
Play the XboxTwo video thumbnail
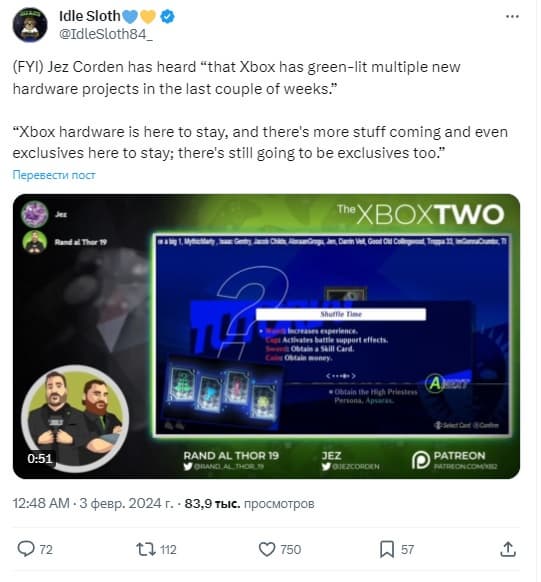pyautogui.click(x=266, y=336)
